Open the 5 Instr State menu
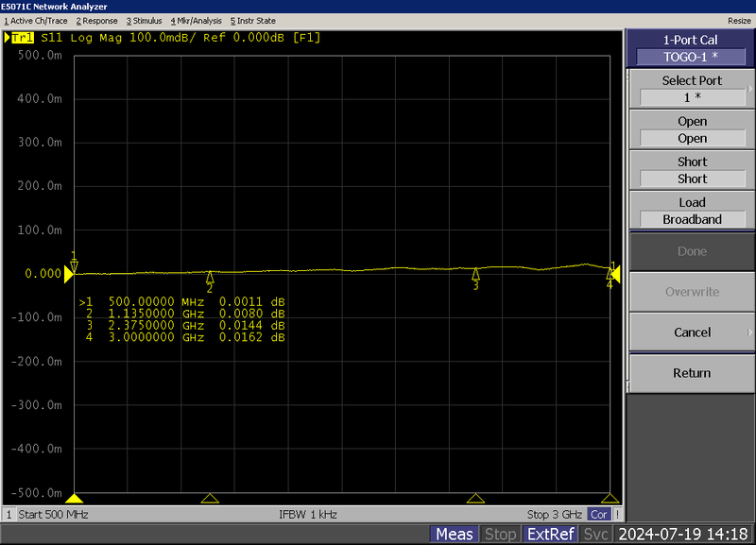 (x=252, y=21)
